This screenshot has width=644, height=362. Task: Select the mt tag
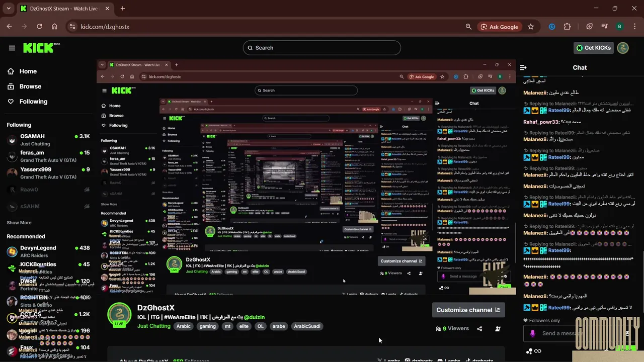point(228,326)
